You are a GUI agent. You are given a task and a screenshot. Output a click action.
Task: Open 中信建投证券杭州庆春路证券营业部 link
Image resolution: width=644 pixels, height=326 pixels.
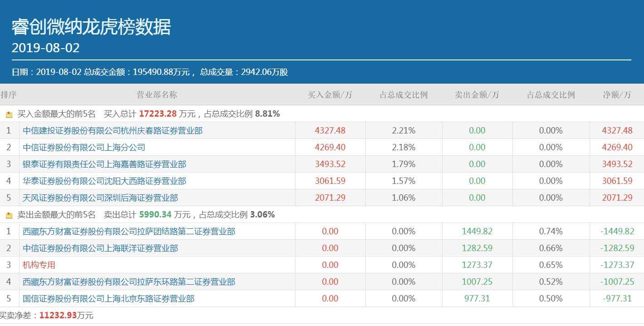click(113, 131)
